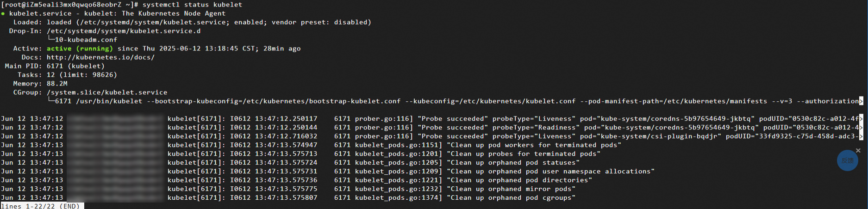Screen dimensions: 868x209
Task: Click the 'Memory: 88.2M' value
Action: point(57,84)
